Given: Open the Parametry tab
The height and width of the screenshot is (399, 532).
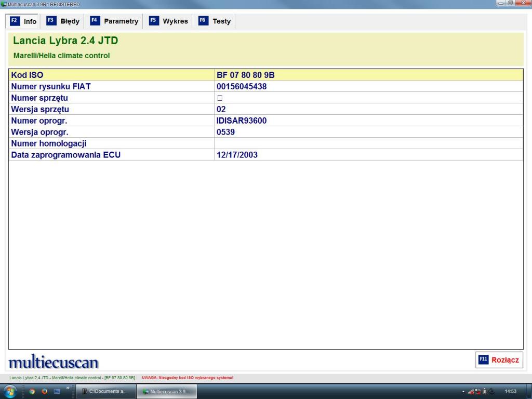Looking at the screenshot, I should point(114,21).
